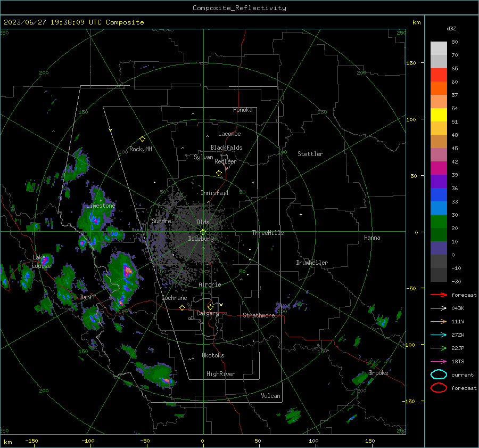
Task: Click the yellow radar-site diamond at Olds
Action: [x=203, y=232]
